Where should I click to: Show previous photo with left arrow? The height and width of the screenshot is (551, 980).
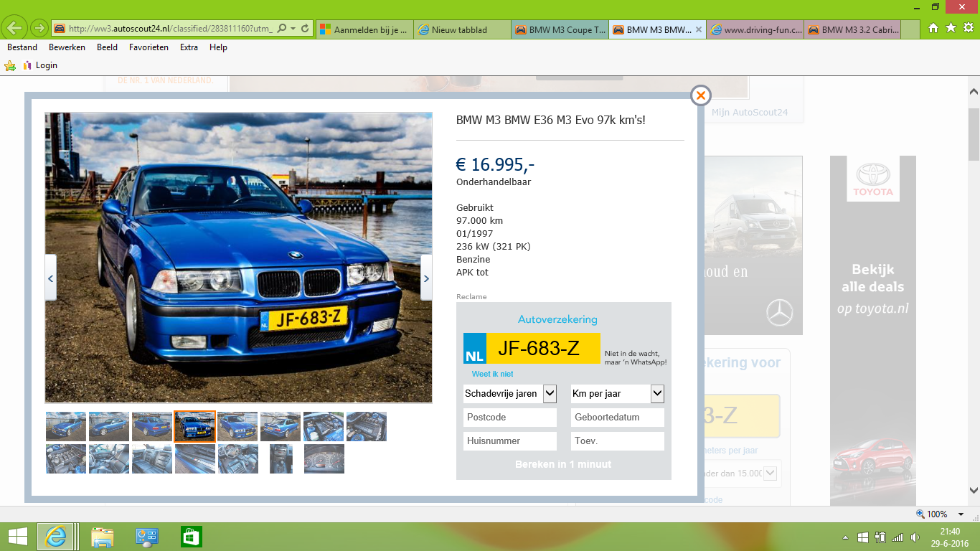(x=50, y=278)
